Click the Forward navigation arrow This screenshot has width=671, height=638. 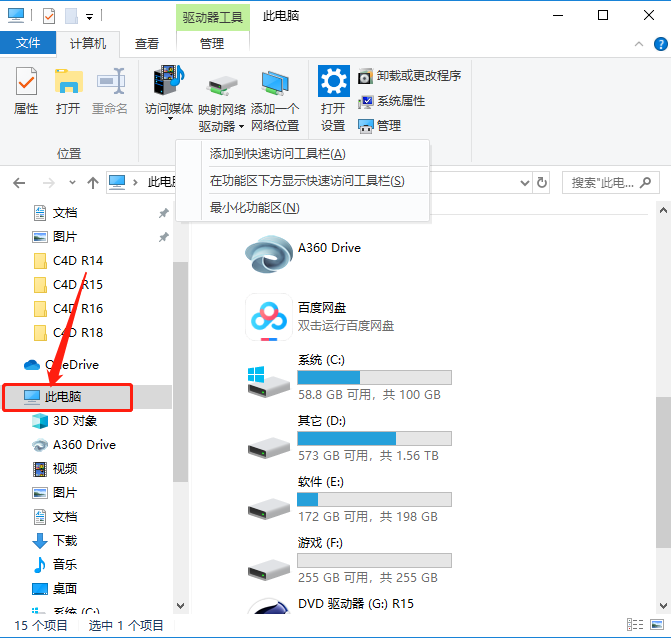(x=49, y=183)
